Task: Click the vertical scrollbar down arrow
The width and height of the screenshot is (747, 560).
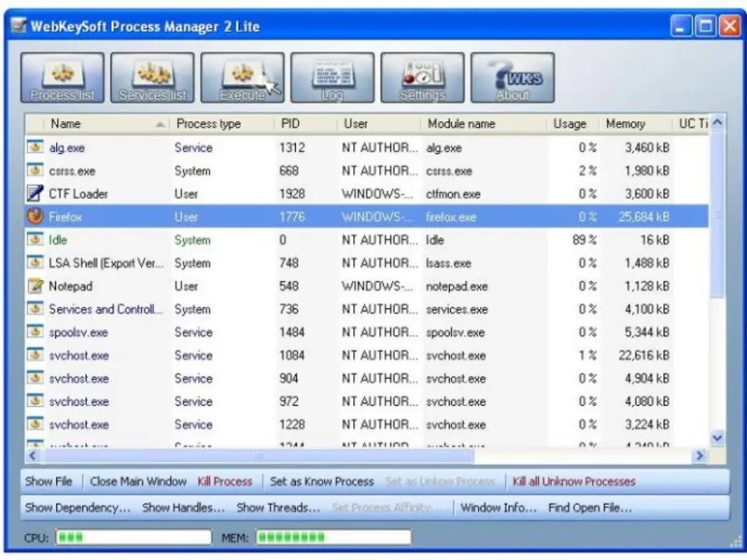Action: 717,438
